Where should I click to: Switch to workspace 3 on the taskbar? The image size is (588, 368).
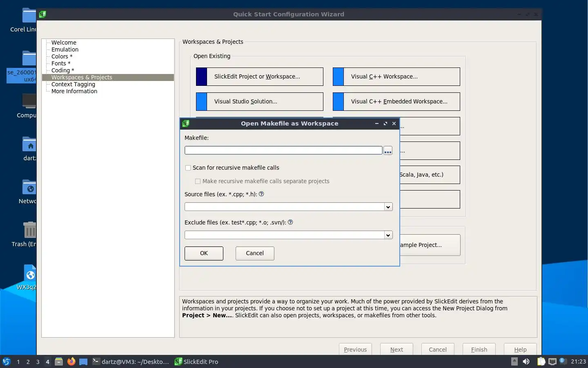coord(38,362)
